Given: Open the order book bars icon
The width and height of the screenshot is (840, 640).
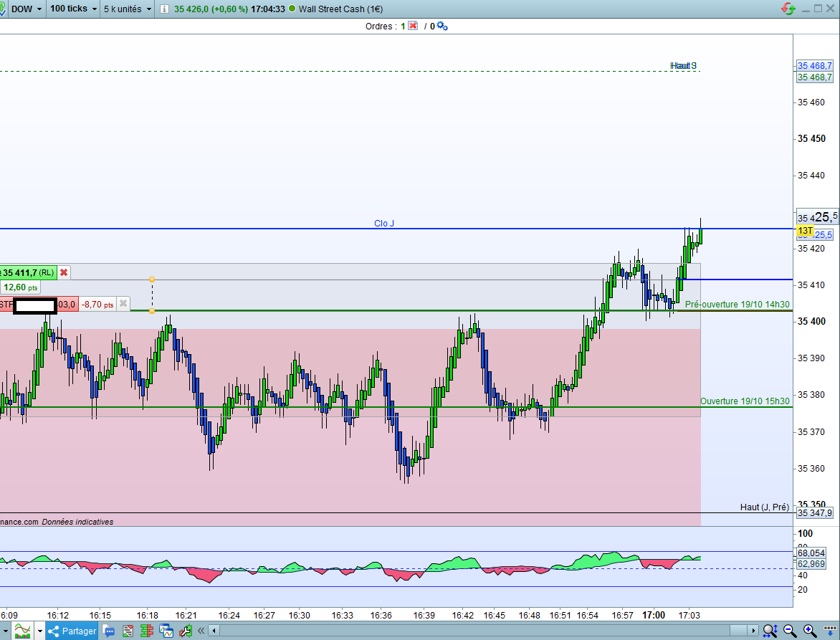Looking at the screenshot, I should (x=146, y=631).
